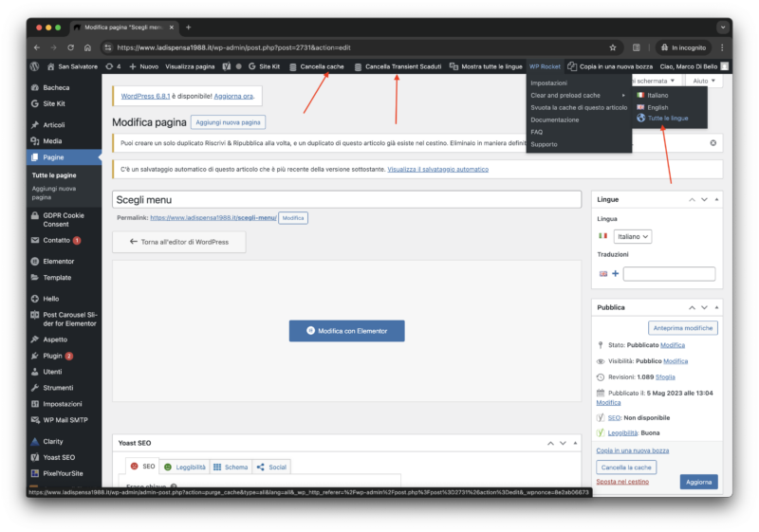Image resolution: width=759 pixels, height=532 pixels.
Task: Select Impostazioni in WP Rocket menu
Action: (549, 83)
